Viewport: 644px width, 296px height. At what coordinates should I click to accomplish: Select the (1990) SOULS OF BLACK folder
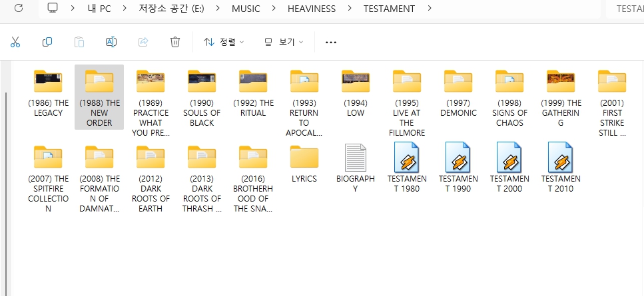tap(202, 97)
